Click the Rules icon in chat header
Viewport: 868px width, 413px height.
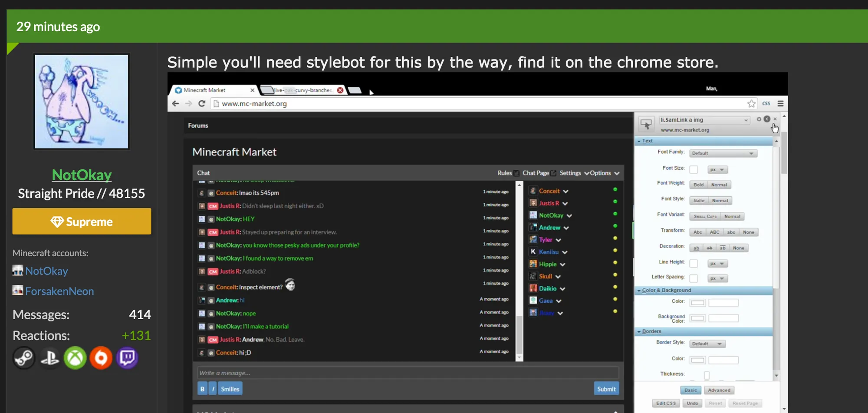(x=516, y=173)
